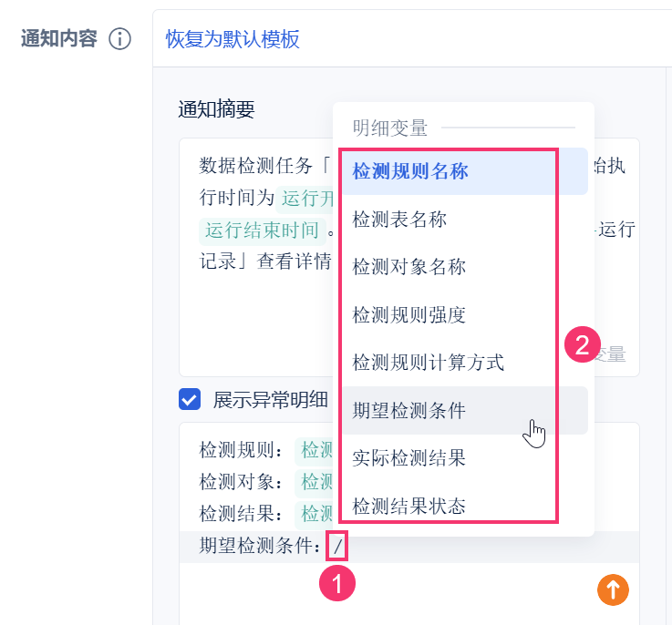Image resolution: width=672 pixels, height=625 pixels.
Task: Select 检测规则计算方式 option
Action: (x=465, y=363)
